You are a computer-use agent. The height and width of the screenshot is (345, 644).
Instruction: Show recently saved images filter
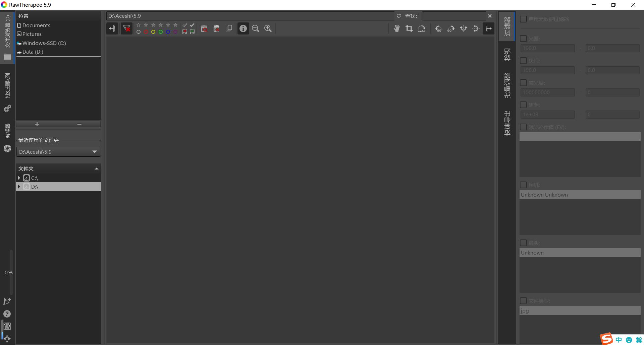point(192,32)
